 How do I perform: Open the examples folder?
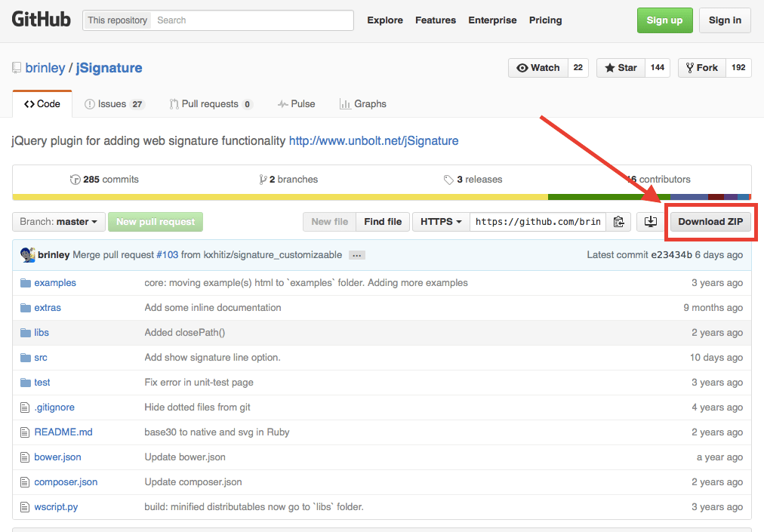tap(55, 283)
